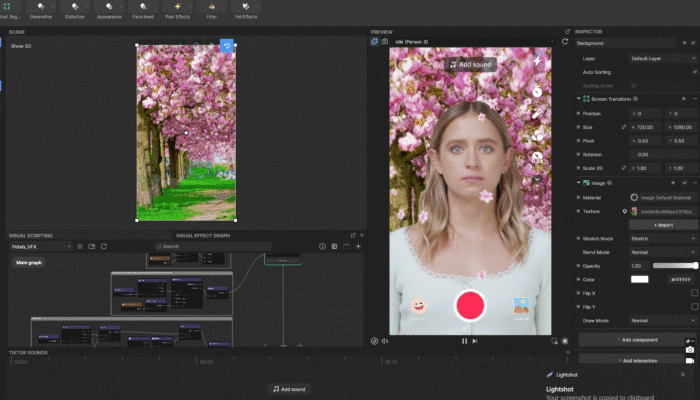The width and height of the screenshot is (700, 400).
Task: Pause the preview playback
Action: click(x=464, y=341)
